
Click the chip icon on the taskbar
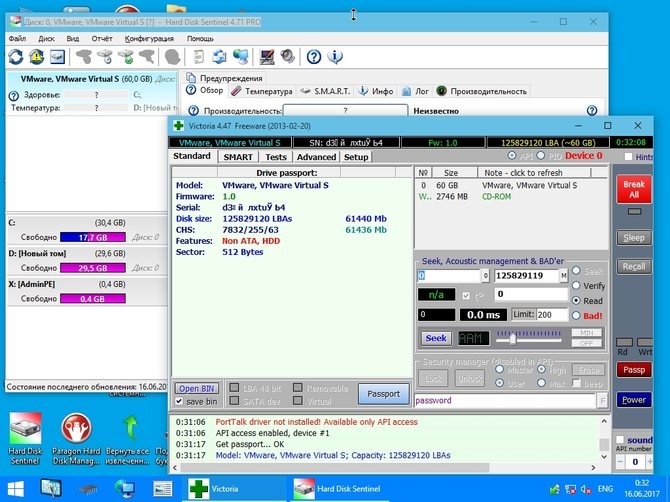[x=88, y=489]
